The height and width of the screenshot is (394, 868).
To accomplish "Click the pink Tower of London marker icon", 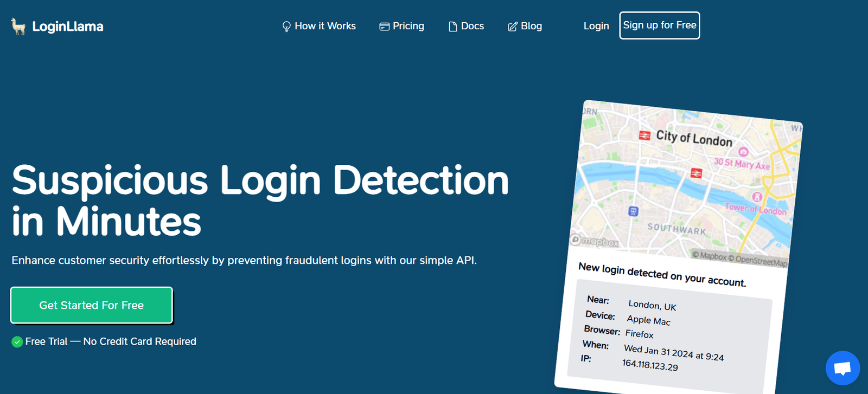I will click(x=757, y=197).
